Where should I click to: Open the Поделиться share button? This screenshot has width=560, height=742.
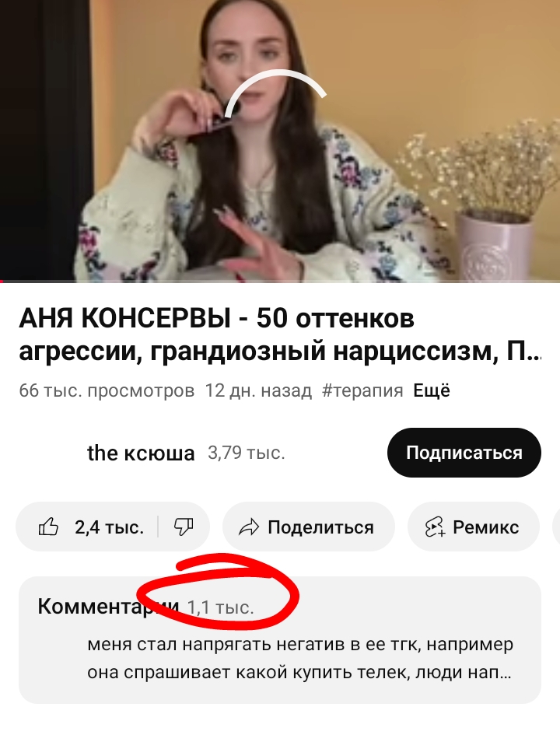(309, 527)
